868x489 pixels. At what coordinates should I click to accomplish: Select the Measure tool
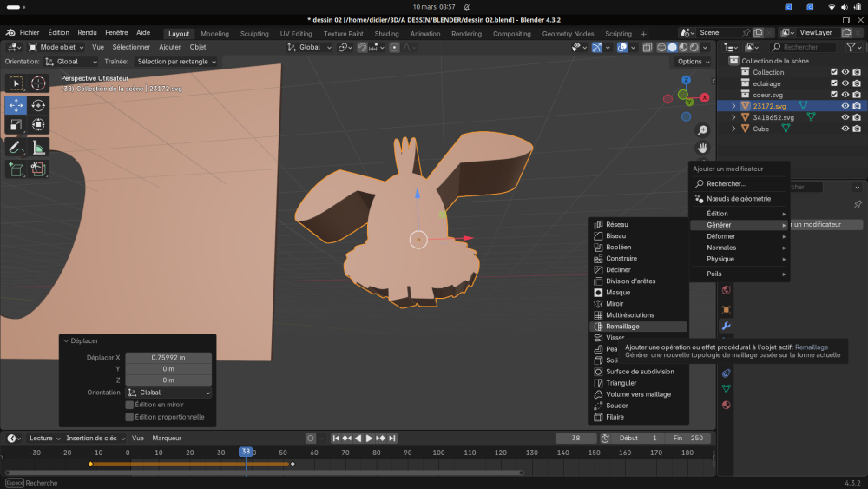(38, 148)
